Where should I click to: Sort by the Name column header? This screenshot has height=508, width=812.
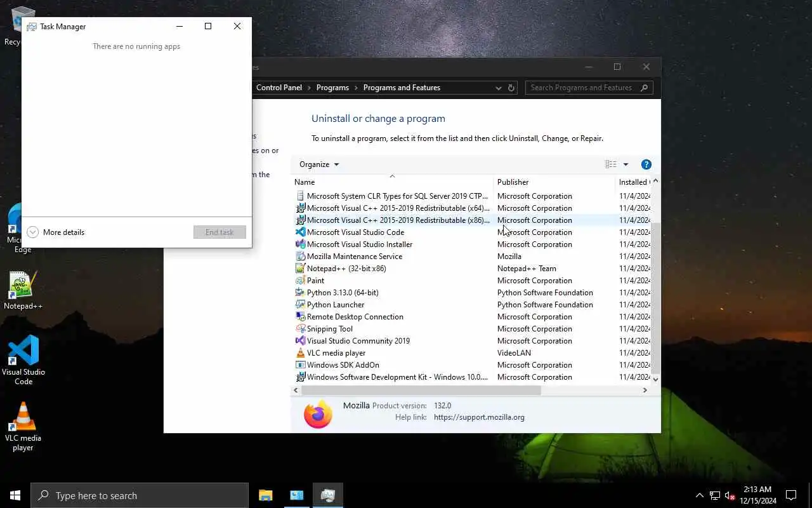click(392, 182)
